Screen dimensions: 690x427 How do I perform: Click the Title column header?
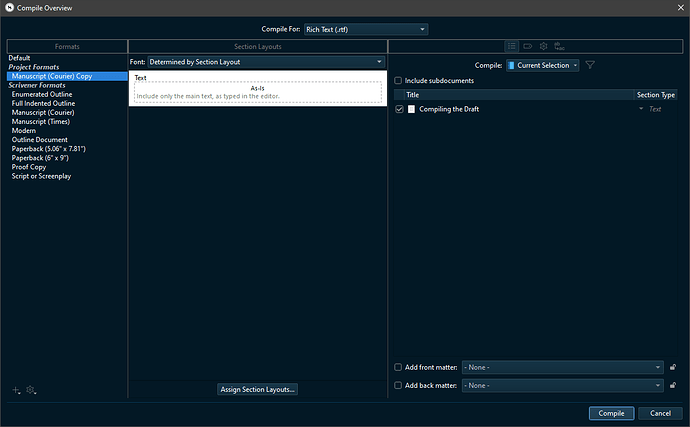(519, 95)
